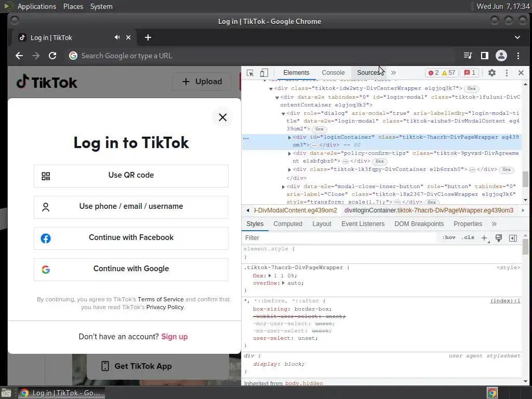Close the TikTok login modal
This screenshot has width=532, height=399.
point(222,117)
